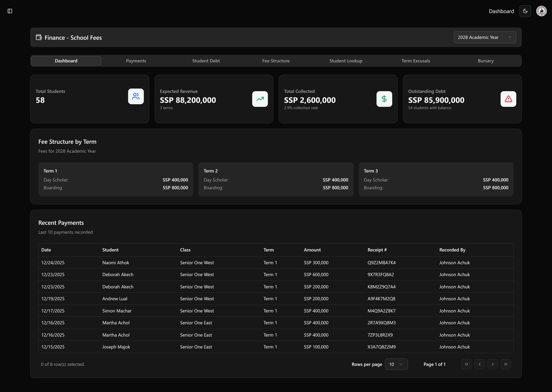Go to the last page double-chevron
Viewport: 552px width, 392px height.
point(506,364)
